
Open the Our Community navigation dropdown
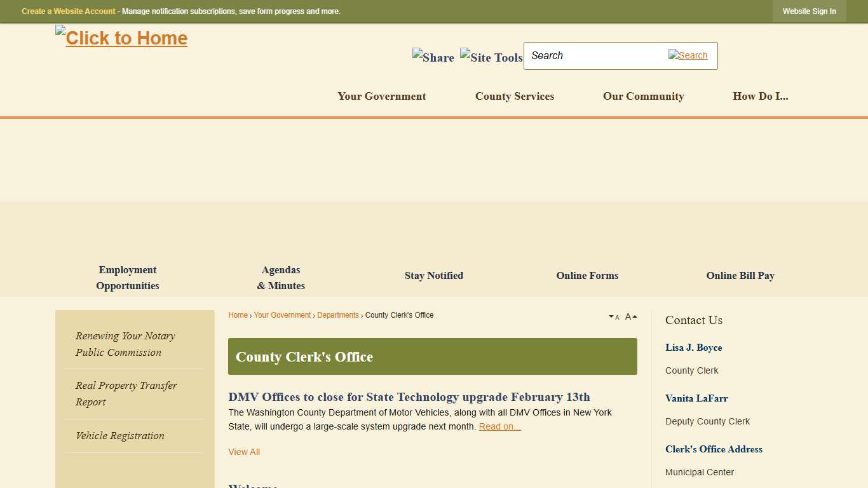pyautogui.click(x=643, y=96)
